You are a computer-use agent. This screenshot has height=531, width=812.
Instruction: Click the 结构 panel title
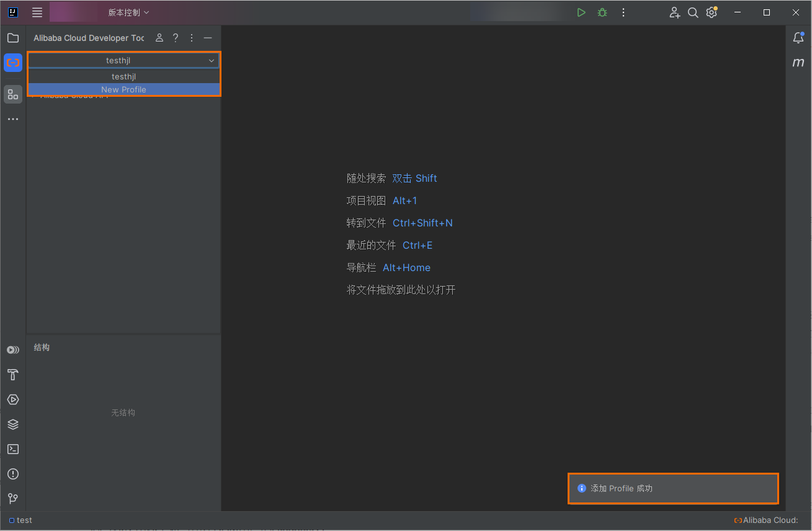pyautogui.click(x=42, y=347)
